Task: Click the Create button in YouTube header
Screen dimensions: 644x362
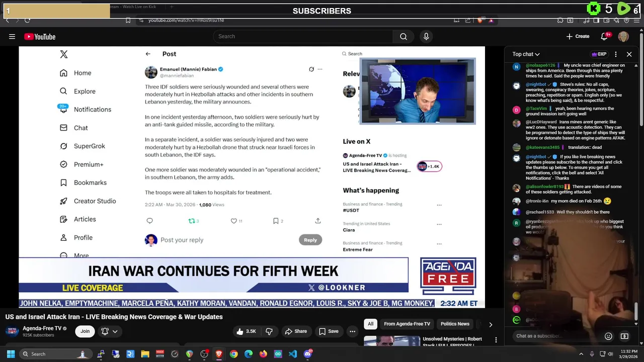Action: tap(578, 36)
